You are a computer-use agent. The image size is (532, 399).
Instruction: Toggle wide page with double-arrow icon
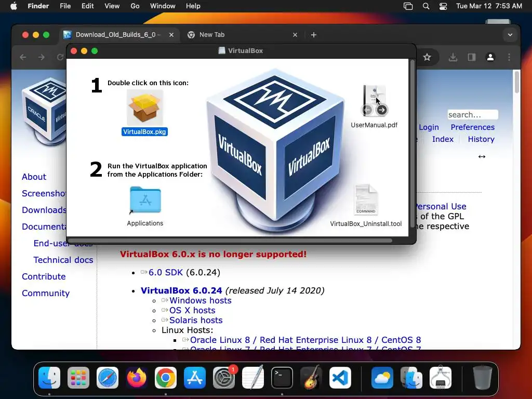(482, 156)
